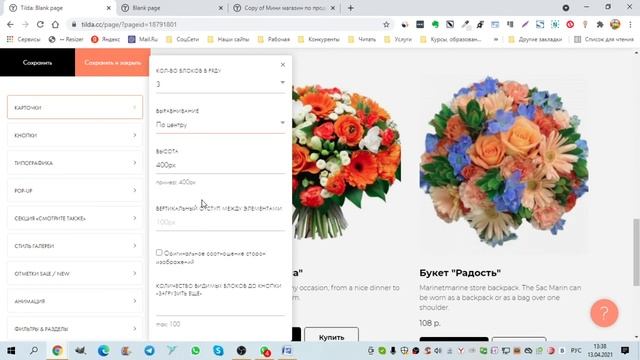Open Telegram from the taskbar
This screenshot has height=360, width=640.
[x=149, y=351]
